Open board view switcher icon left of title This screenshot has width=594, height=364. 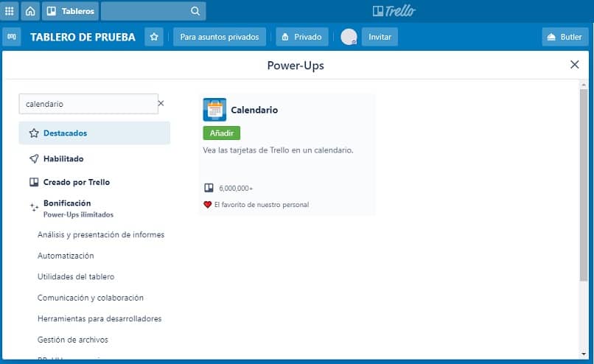[x=12, y=37]
